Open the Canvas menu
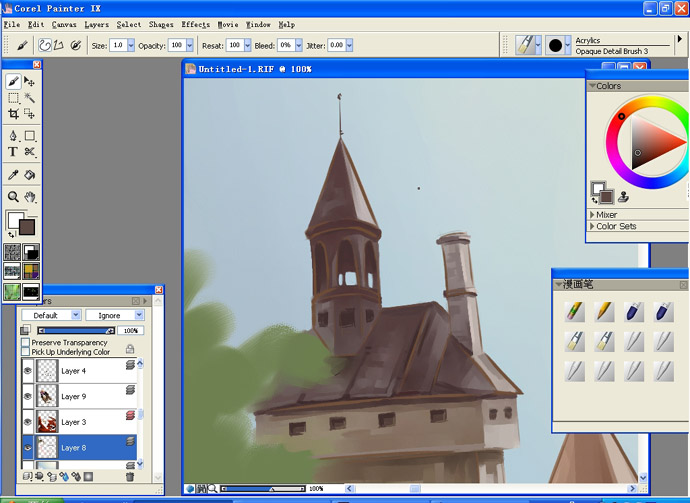 64,25
